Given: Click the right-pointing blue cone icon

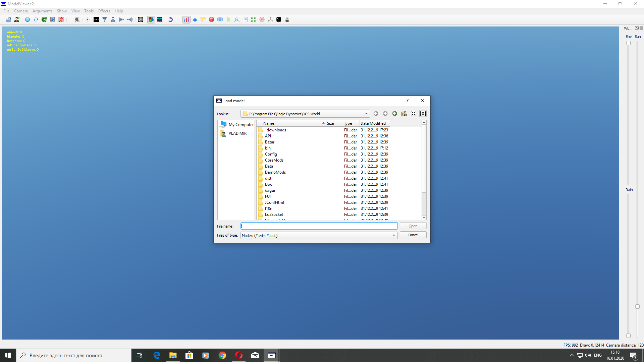Looking at the screenshot, I should tap(121, 19).
